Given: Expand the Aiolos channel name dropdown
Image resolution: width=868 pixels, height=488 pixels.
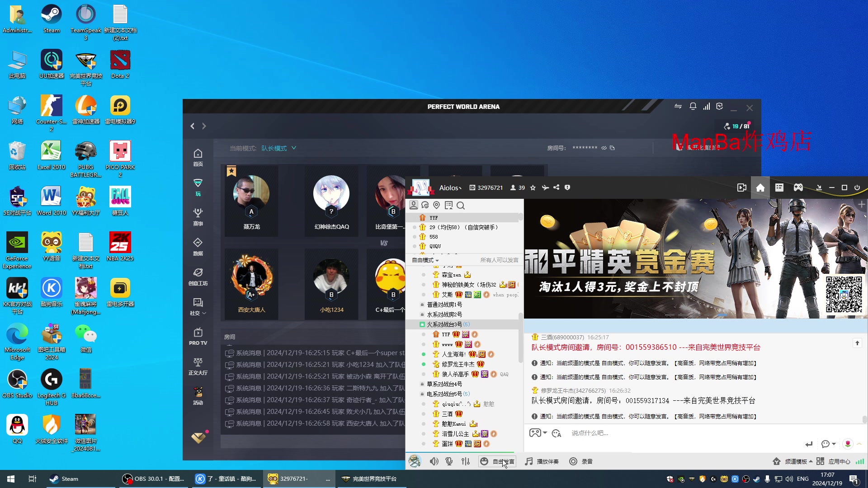Looking at the screenshot, I should 451,188.
